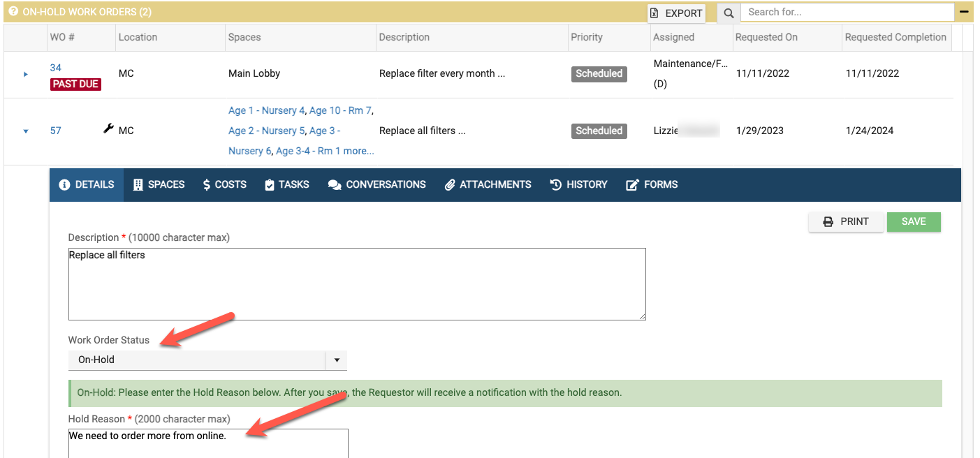Print the work order details
The height and width of the screenshot is (458, 980).
[846, 221]
